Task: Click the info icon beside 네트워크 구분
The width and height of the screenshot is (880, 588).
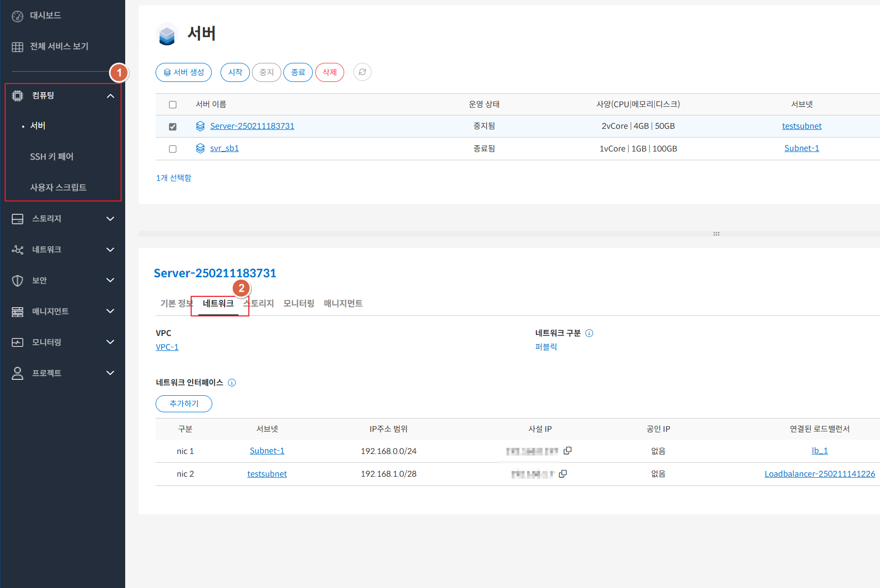Action: [589, 333]
